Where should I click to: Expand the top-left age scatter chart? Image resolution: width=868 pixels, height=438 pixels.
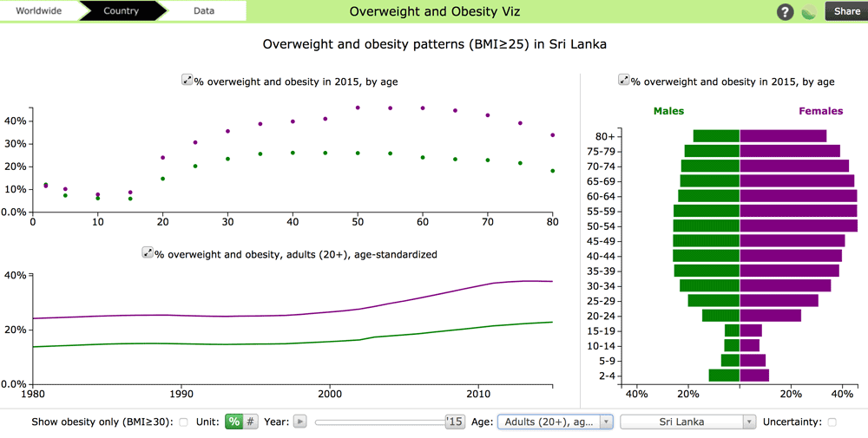point(187,81)
